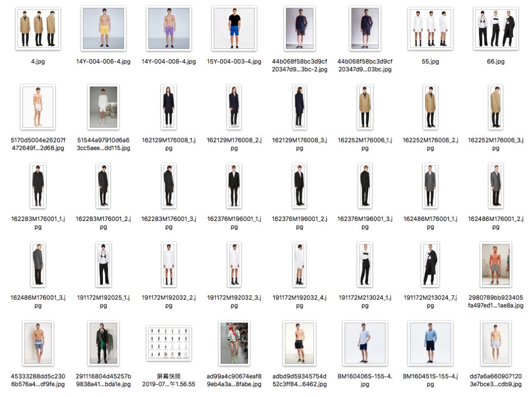This screenshot has width=532, height=397.
Task: Click the file name 162486M176001_2.jpg
Action: pos(496,223)
